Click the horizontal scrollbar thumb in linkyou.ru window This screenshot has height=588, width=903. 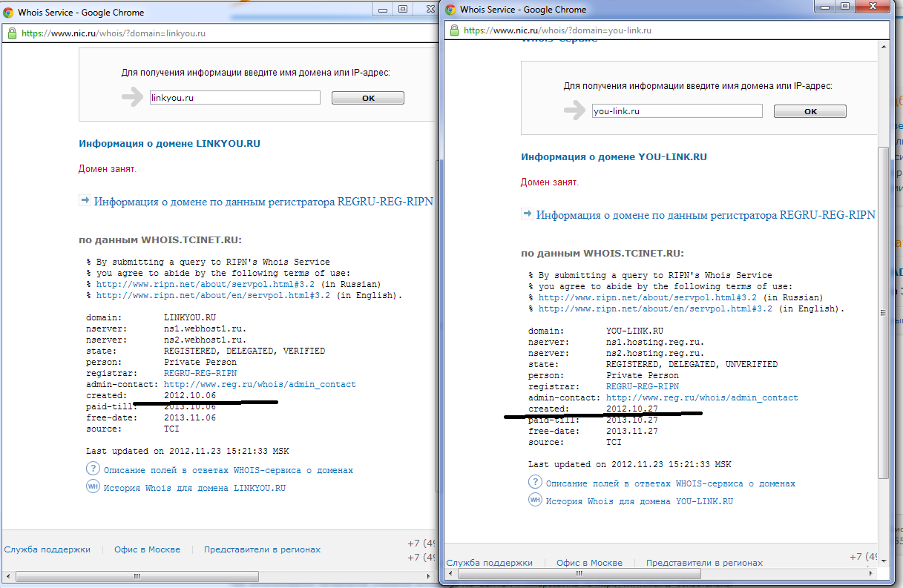tap(138, 575)
